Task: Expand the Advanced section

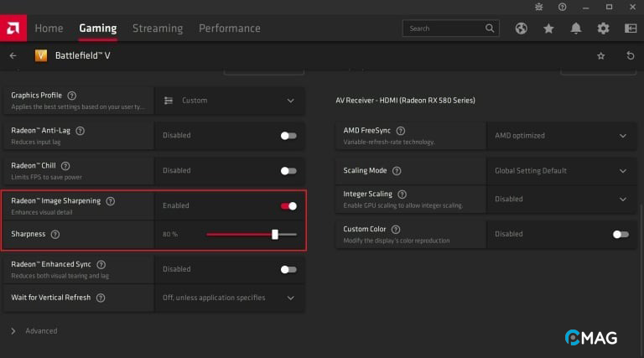Action: tap(34, 331)
